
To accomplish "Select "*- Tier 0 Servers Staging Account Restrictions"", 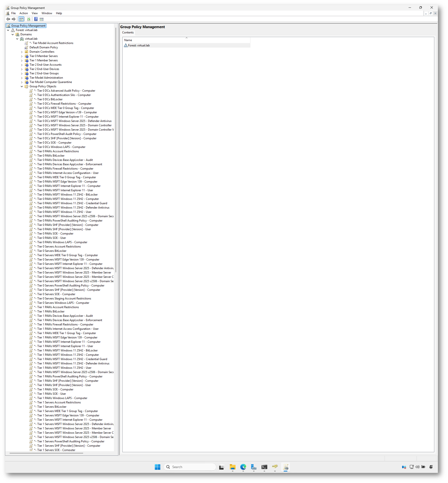I will tap(62, 299).
